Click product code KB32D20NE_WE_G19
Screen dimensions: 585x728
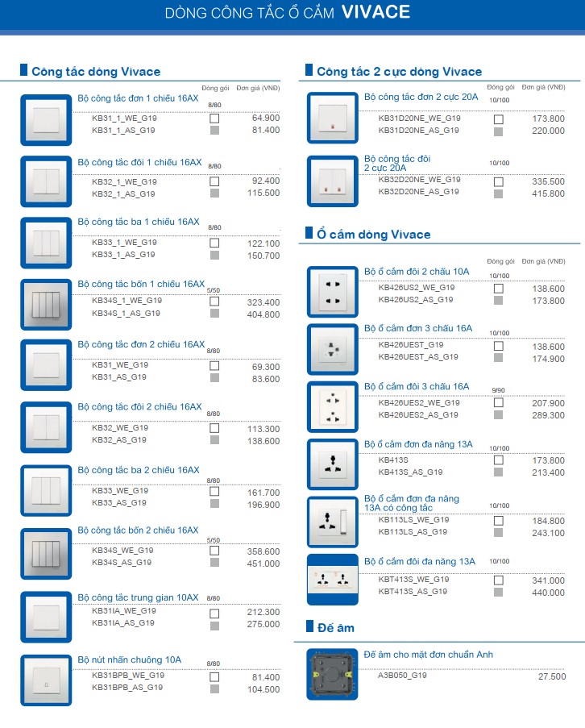419,179
